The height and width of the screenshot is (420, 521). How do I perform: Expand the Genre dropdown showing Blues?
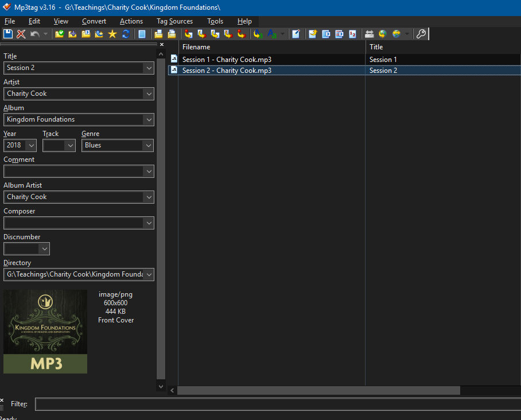coord(148,146)
